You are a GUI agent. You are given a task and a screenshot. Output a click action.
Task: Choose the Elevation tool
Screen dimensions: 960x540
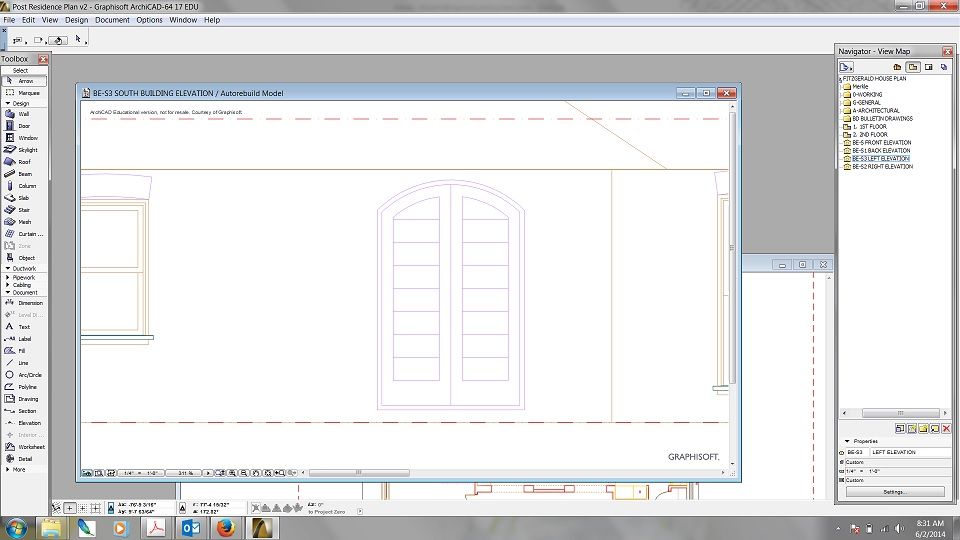click(24, 423)
